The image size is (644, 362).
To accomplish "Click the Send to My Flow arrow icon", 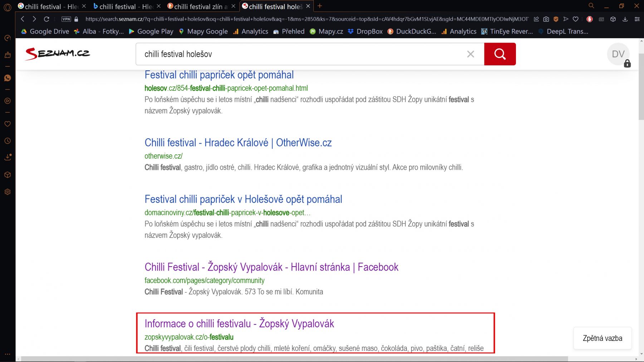I will point(566,19).
